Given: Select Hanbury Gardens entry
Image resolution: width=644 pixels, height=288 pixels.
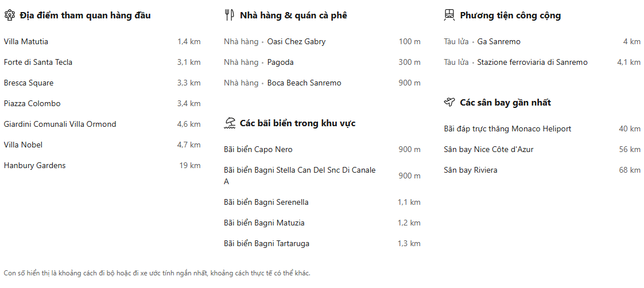Looking at the screenshot, I should pyautogui.click(x=34, y=166).
